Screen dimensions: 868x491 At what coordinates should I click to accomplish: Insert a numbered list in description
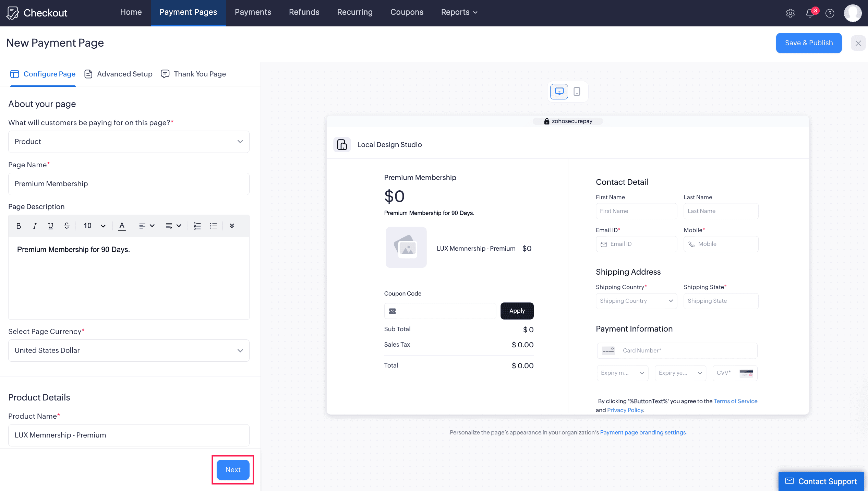197,226
